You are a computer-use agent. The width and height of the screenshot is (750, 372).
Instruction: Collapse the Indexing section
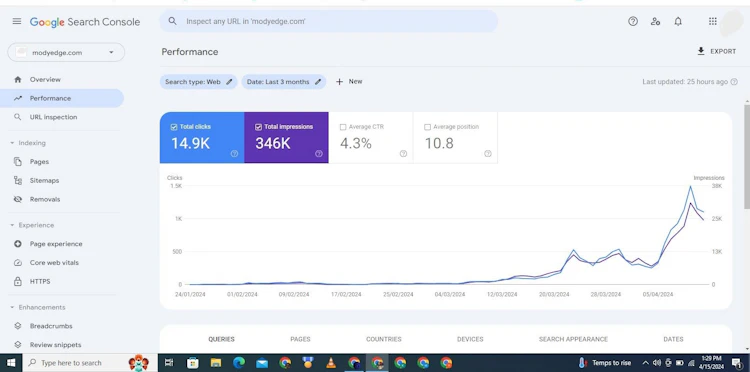(12, 143)
